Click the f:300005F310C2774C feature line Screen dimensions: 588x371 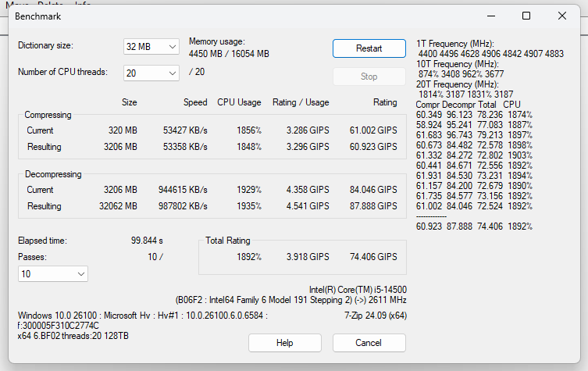click(58, 326)
